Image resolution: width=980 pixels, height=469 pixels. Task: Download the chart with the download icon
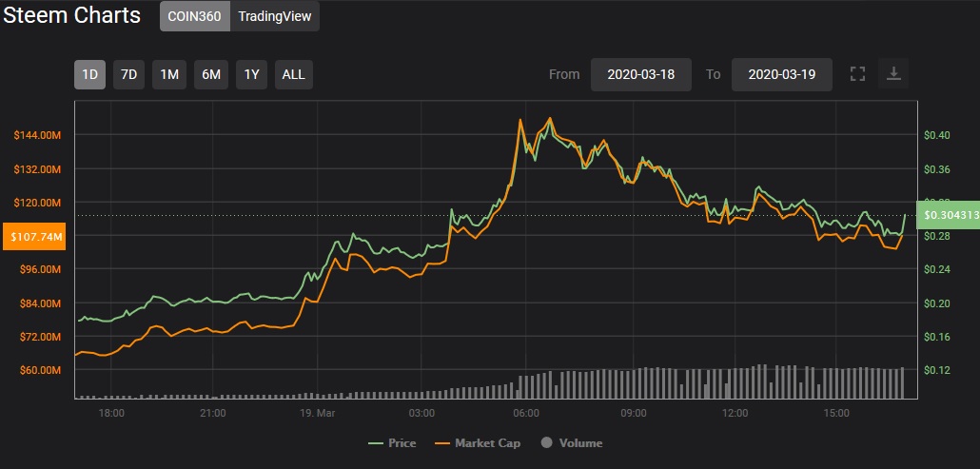(893, 73)
